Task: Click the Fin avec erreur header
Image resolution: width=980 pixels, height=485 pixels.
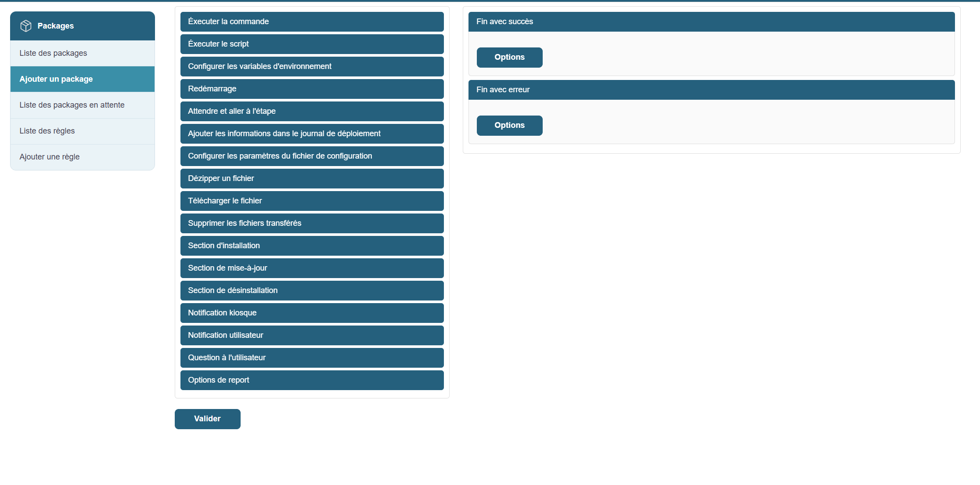Action: click(x=711, y=90)
